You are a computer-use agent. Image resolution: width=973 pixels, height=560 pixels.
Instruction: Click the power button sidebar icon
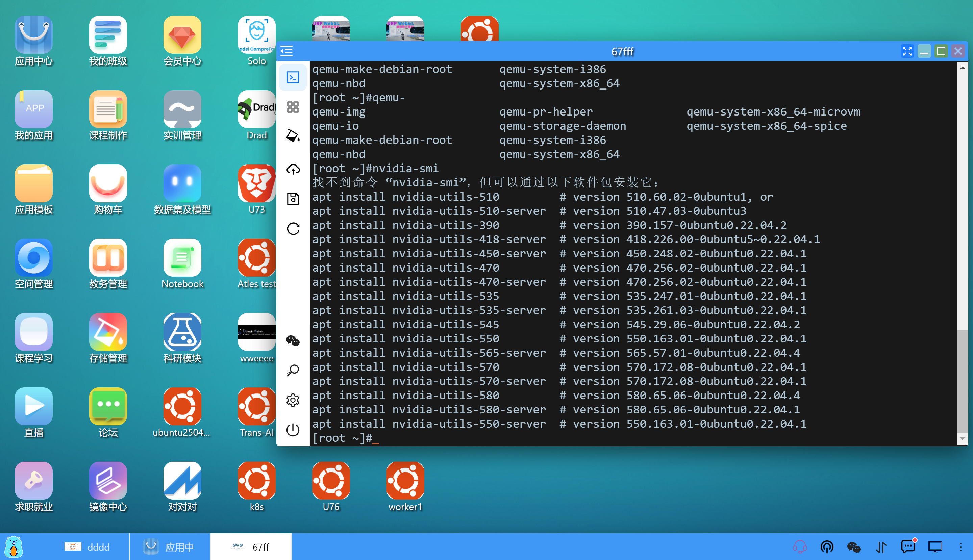[293, 430]
